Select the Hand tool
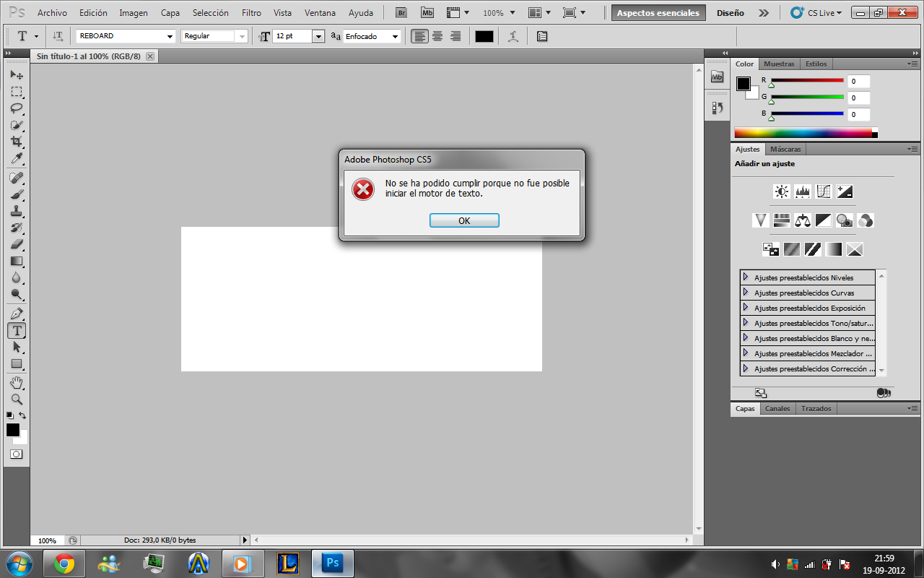 [16, 382]
